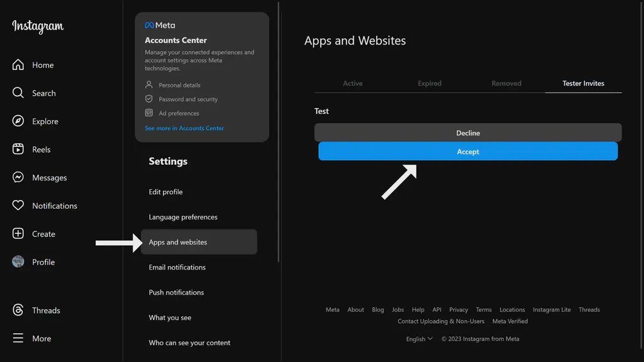Open See more in Accounts Center link
Screen dimensions: 644x362
click(x=184, y=128)
